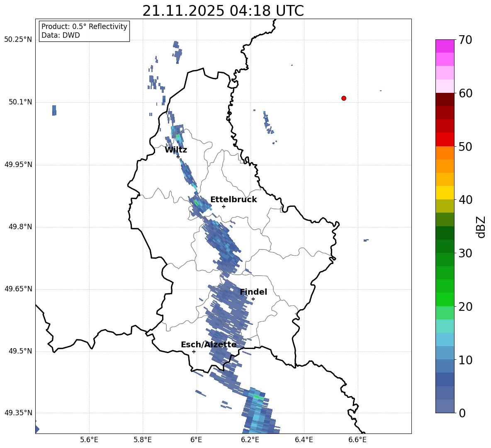Click the colorbar tick label 0
491x448 pixels.
(x=462, y=413)
